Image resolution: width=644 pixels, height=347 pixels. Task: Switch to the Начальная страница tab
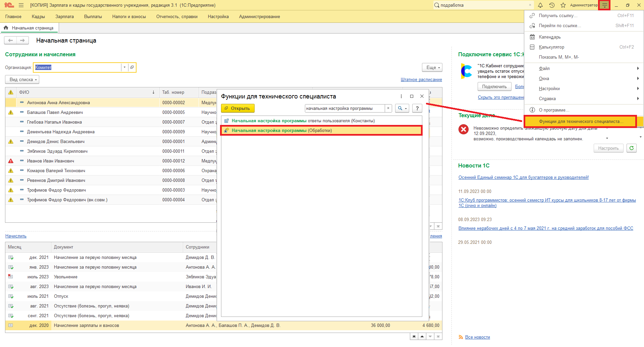click(30, 28)
